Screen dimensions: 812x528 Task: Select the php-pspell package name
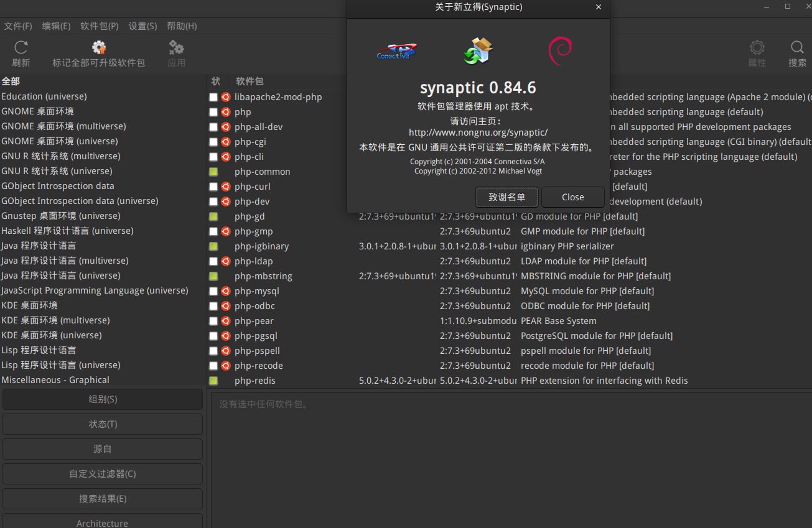[x=258, y=351]
